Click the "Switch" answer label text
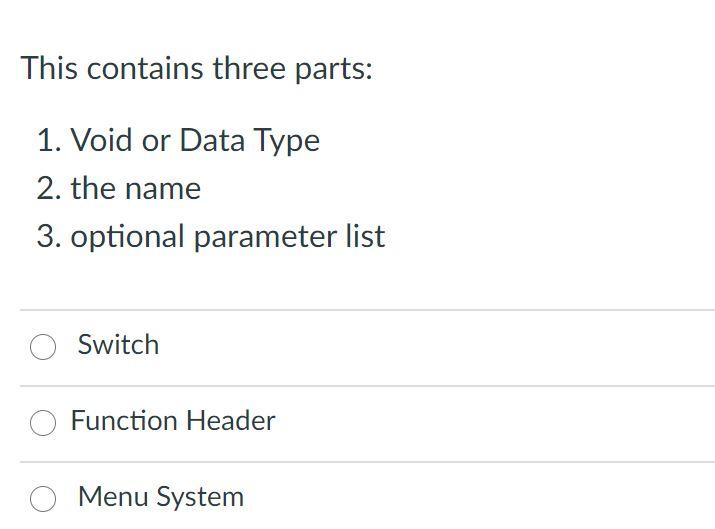Viewport: 715px width, 529px height. (118, 345)
